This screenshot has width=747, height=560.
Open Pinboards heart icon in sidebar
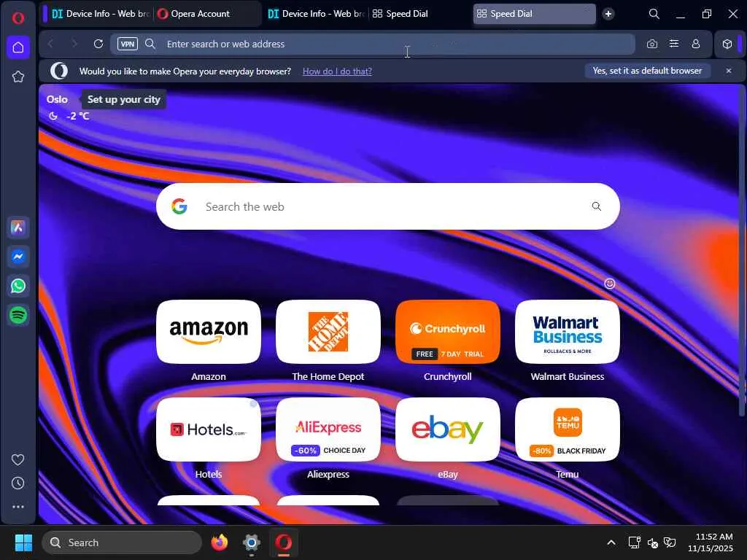click(x=18, y=459)
